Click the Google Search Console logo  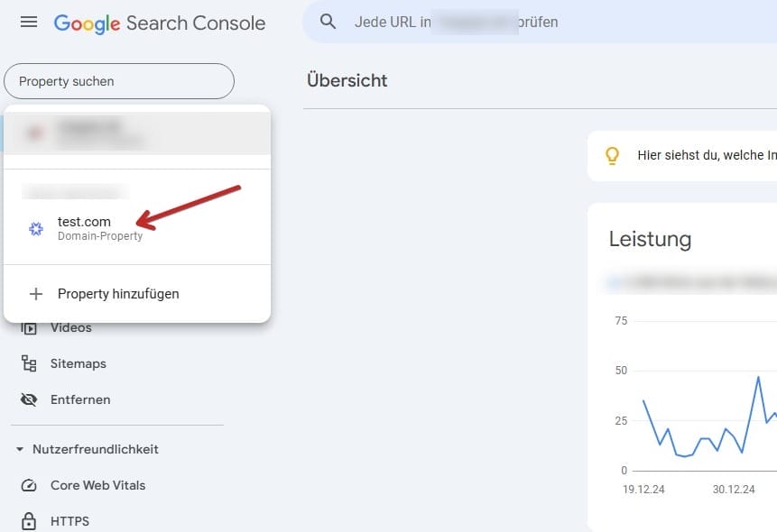pyautogui.click(x=160, y=23)
